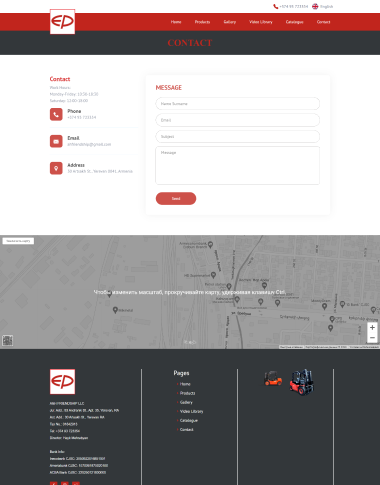Open Video Library in the top navigation

pyautogui.click(x=261, y=22)
